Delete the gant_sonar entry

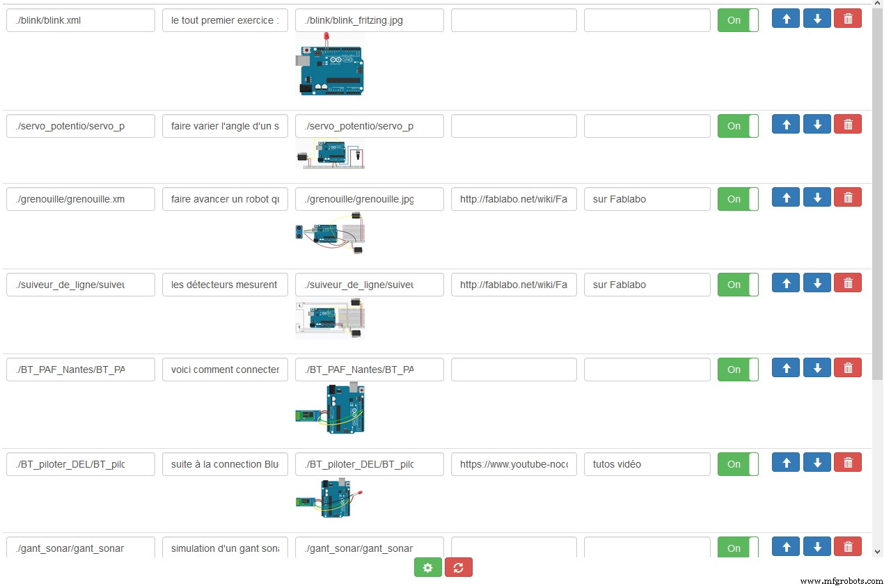(847, 546)
